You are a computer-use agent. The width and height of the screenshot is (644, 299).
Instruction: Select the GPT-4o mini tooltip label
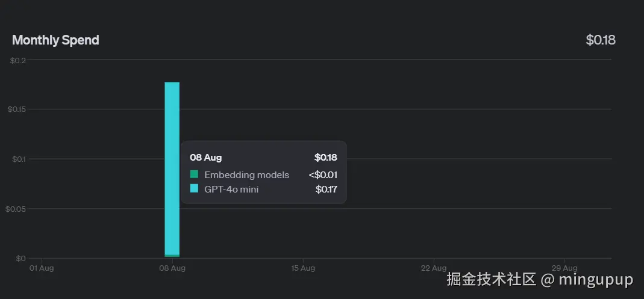(231, 190)
